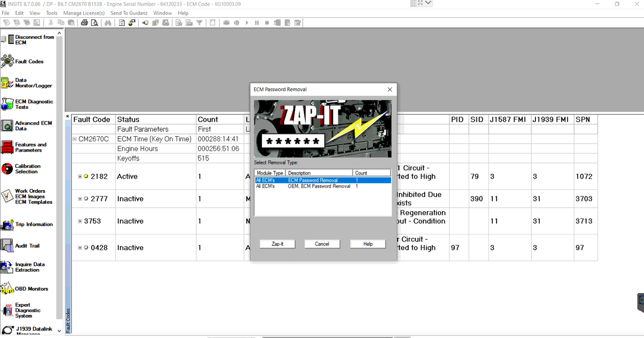
Task: Click the Print icon in the toolbar
Action: (84, 22)
